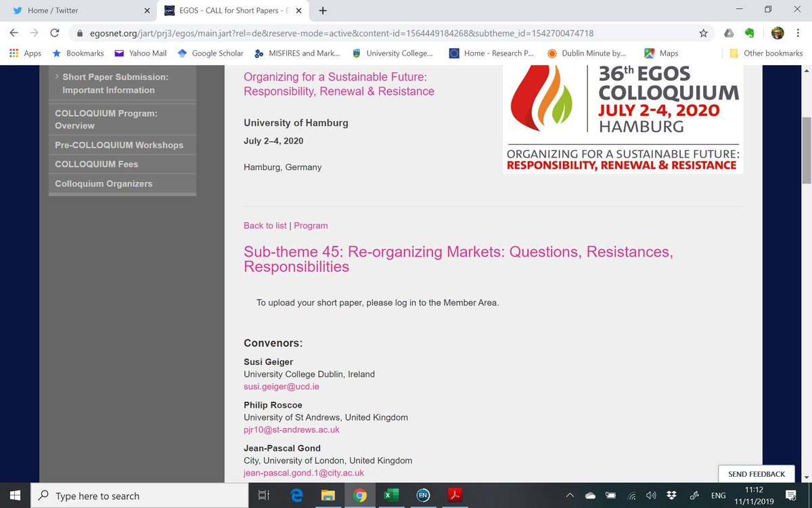Open Pre-COLLOQUIUM Workshops in sidebar
The image size is (812, 508).
122,145
